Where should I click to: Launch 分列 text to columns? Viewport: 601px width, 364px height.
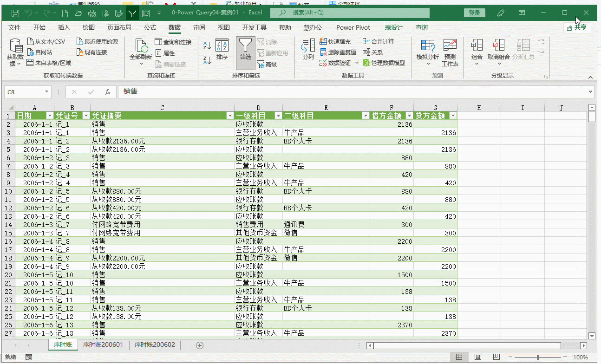point(308,49)
